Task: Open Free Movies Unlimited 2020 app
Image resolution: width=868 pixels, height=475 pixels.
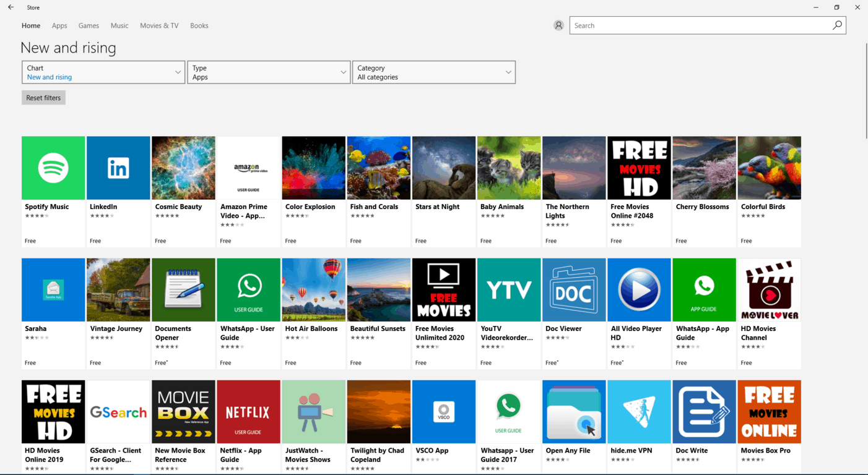Action: (x=444, y=314)
